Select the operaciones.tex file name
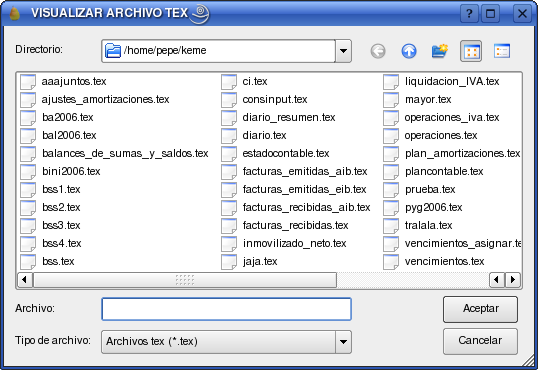This screenshot has width=538, height=370. tap(441, 136)
